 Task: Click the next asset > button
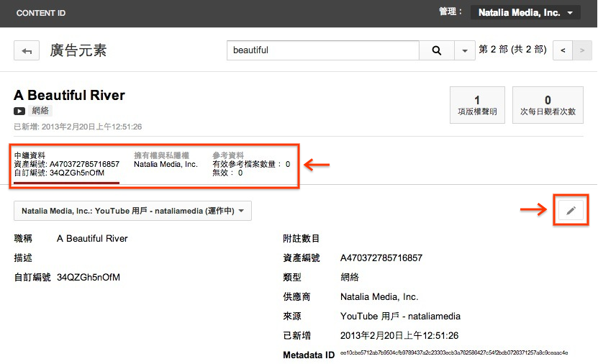coord(582,50)
